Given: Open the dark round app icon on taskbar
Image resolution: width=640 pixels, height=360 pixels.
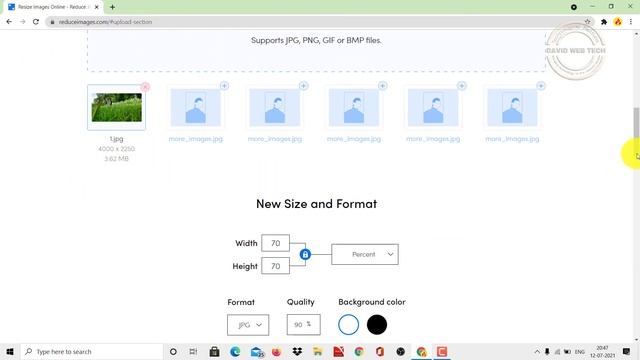Looking at the screenshot, I should (x=400, y=351).
